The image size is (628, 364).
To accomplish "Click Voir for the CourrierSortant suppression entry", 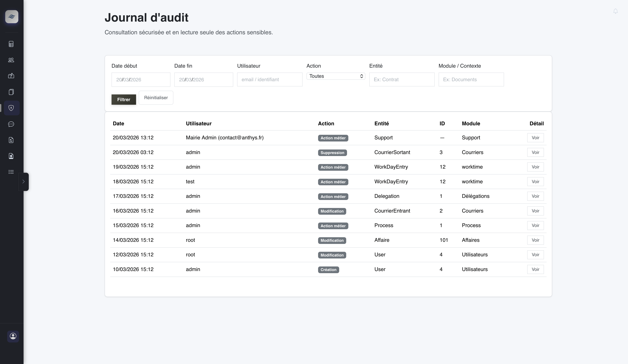I will 535,152.
